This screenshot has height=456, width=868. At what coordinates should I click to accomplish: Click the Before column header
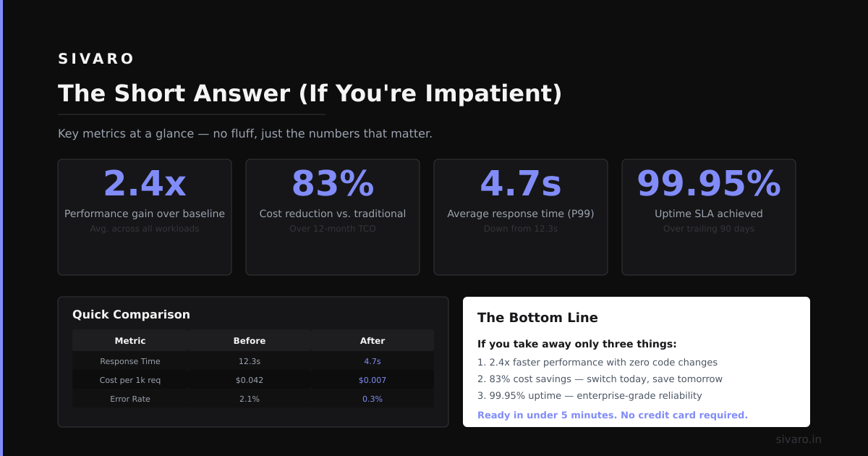(250, 341)
